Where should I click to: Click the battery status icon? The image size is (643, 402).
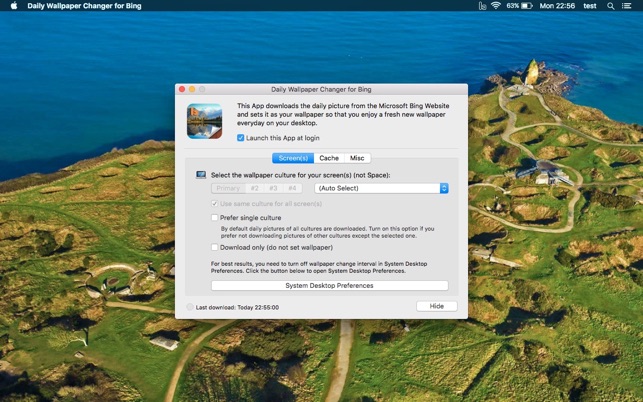pyautogui.click(x=526, y=6)
